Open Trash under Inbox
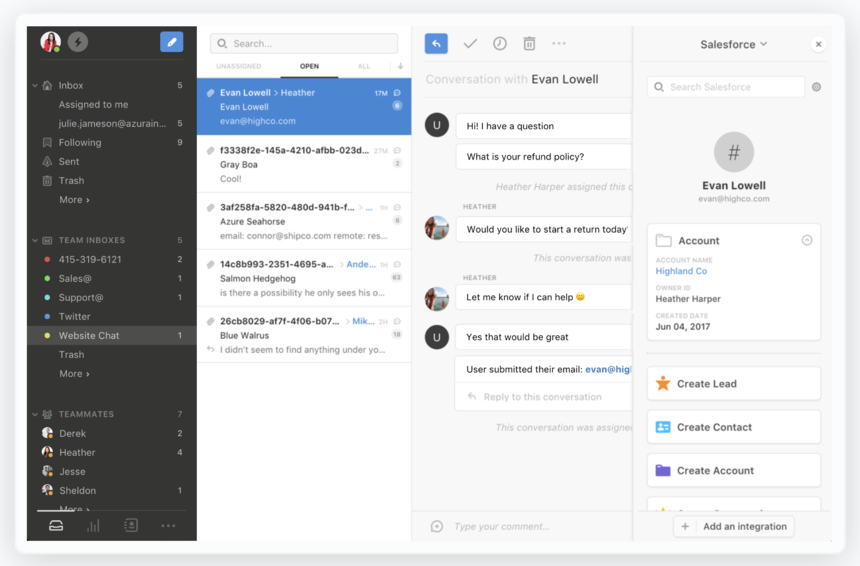The height and width of the screenshot is (566, 860). coord(112,180)
